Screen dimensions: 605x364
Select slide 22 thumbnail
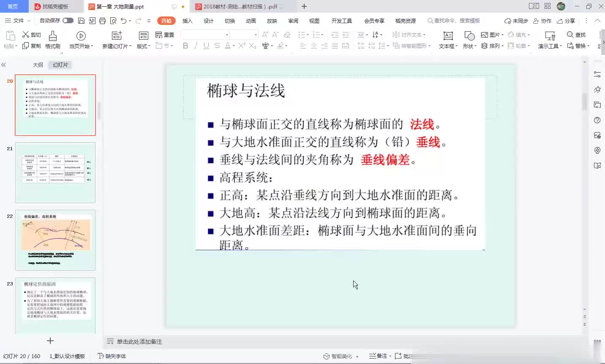pos(55,240)
